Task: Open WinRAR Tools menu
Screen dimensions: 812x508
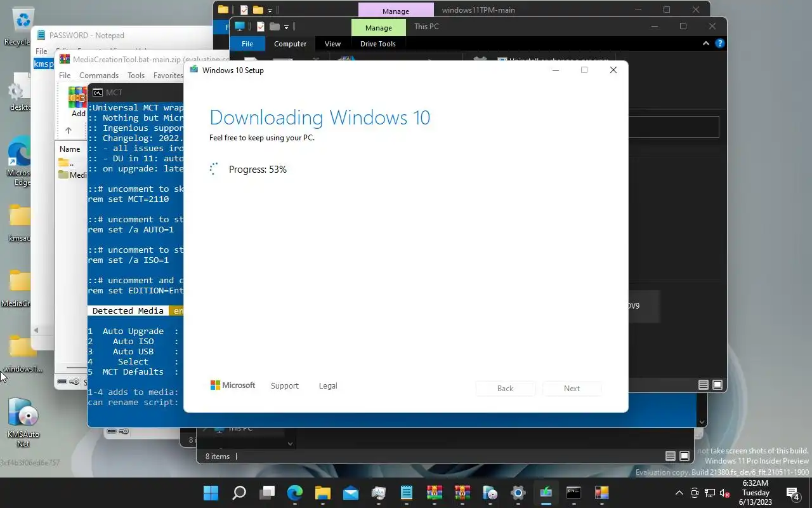Action: click(x=136, y=75)
